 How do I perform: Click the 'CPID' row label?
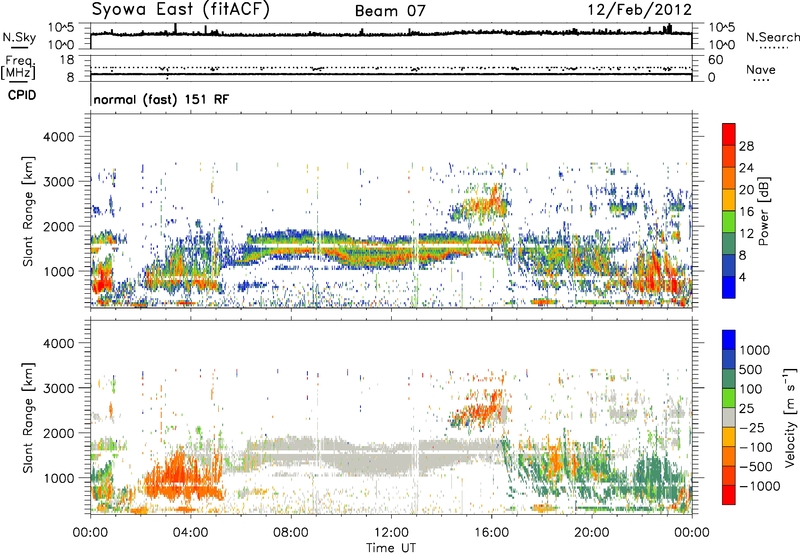coord(21,95)
